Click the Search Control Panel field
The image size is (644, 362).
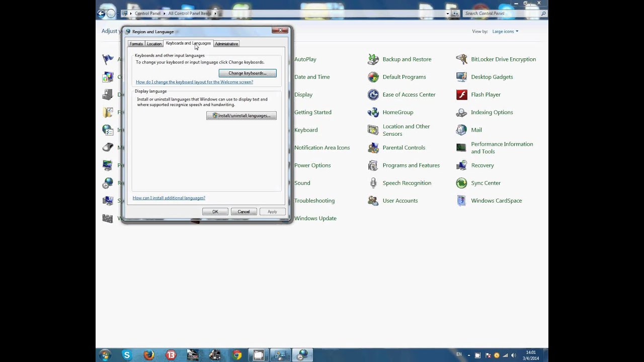click(x=501, y=14)
